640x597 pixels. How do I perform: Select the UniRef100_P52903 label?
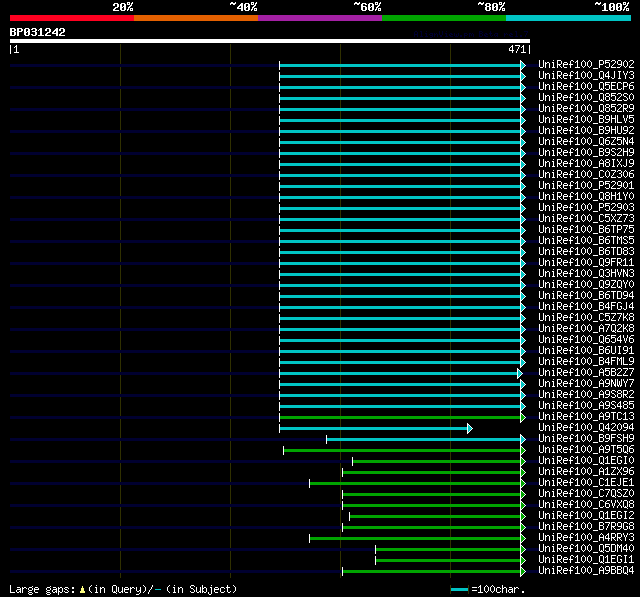pos(586,208)
